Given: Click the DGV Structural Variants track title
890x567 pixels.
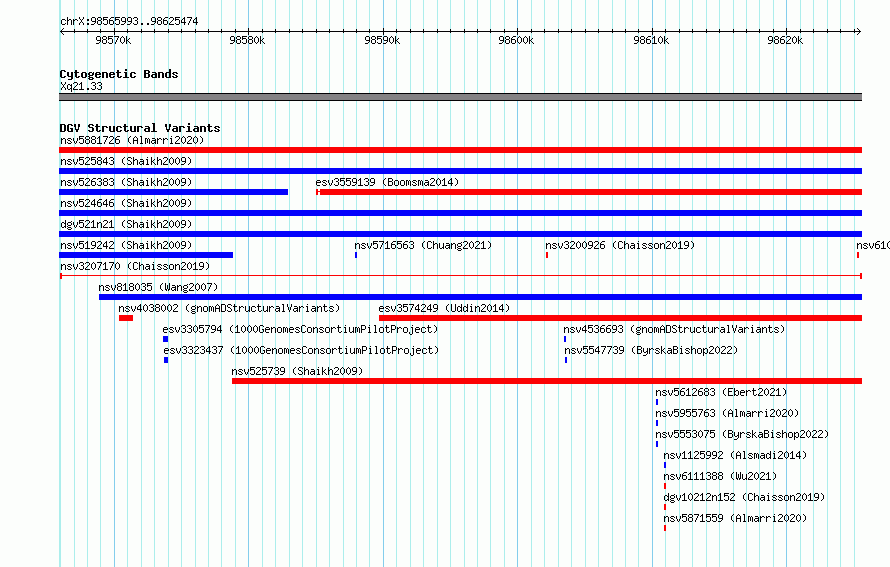Looking at the screenshot, I should pos(140,128).
